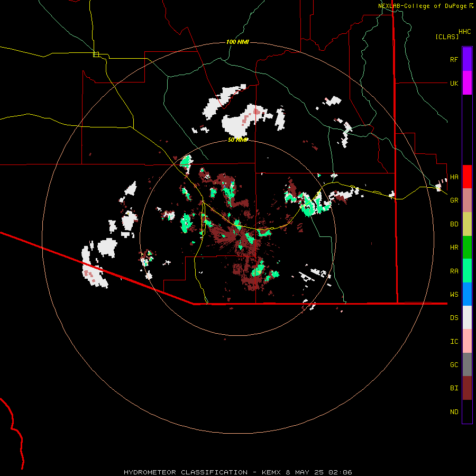Click the ND legend label

click(x=454, y=412)
